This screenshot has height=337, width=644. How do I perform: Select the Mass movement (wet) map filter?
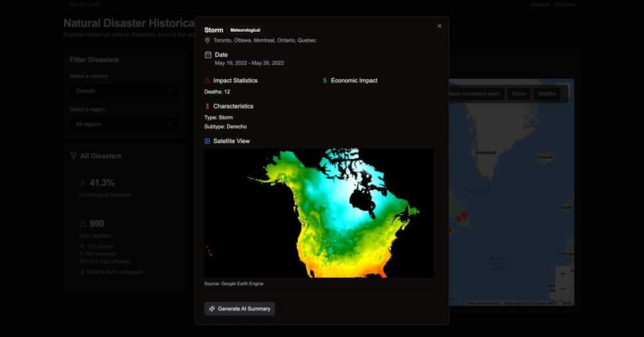(x=475, y=93)
